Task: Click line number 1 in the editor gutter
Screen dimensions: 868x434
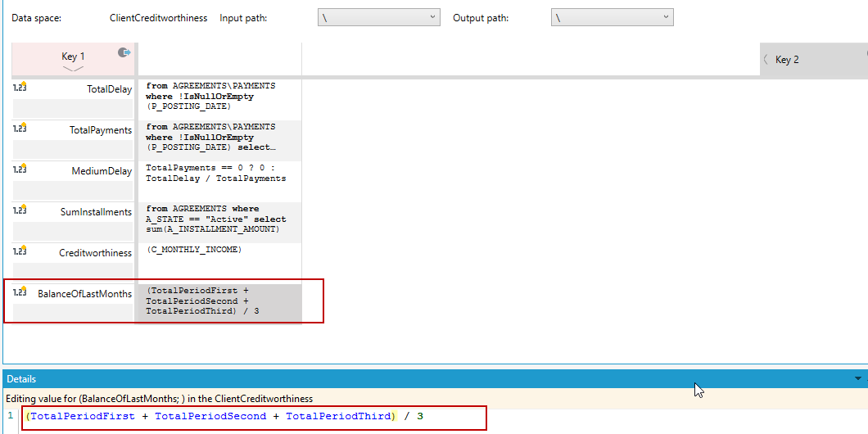Action: click(11, 416)
